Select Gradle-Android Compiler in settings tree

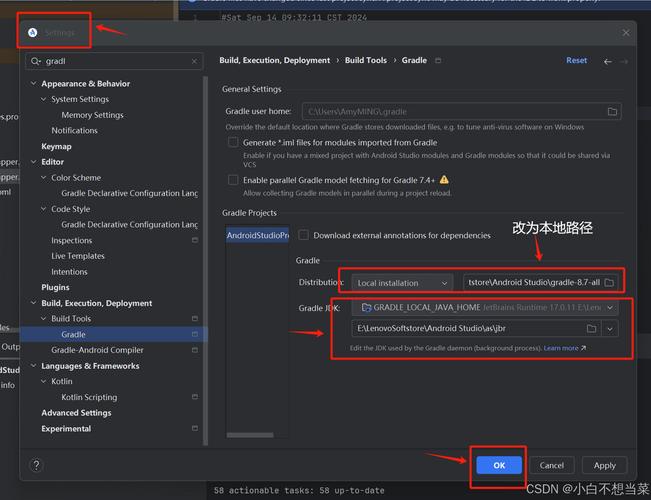click(x=97, y=350)
